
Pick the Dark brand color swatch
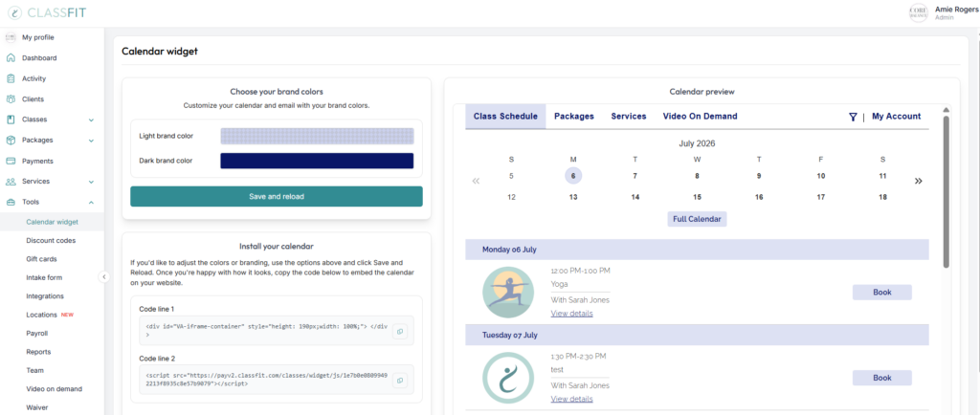317,161
